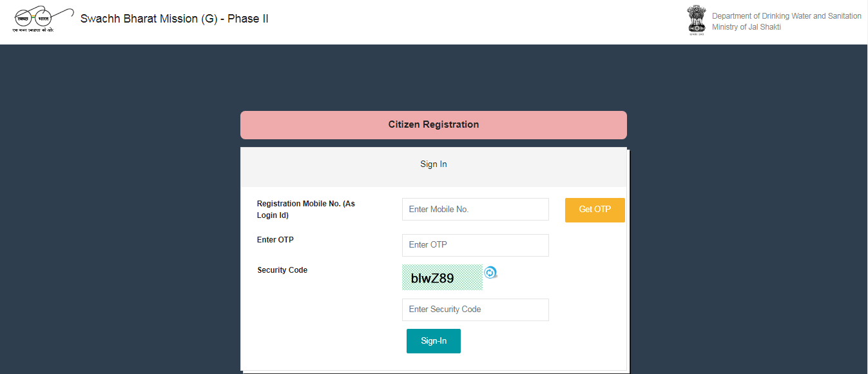Click the Enter OTP label
This screenshot has height=374, width=868.
tap(275, 240)
